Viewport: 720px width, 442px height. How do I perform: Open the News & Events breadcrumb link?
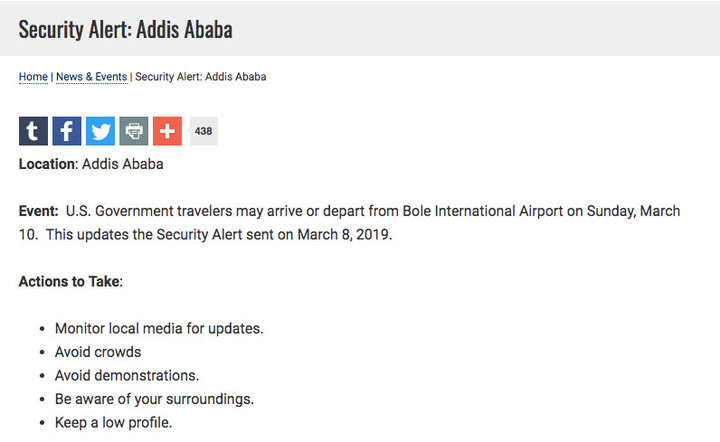pos(91,77)
